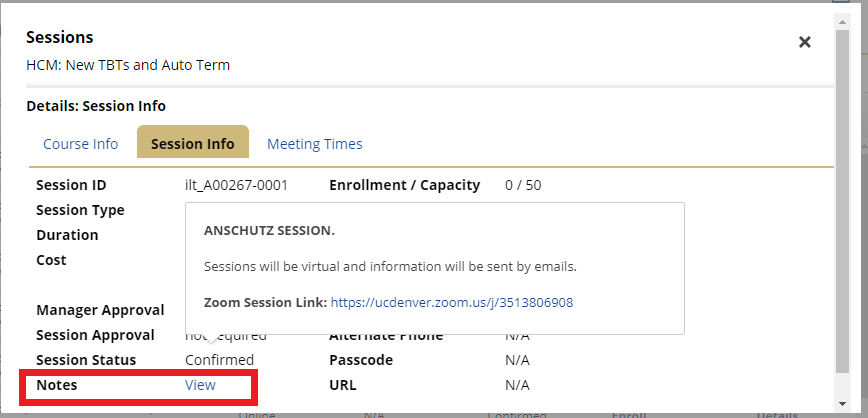Click the Duration field label

click(67, 235)
